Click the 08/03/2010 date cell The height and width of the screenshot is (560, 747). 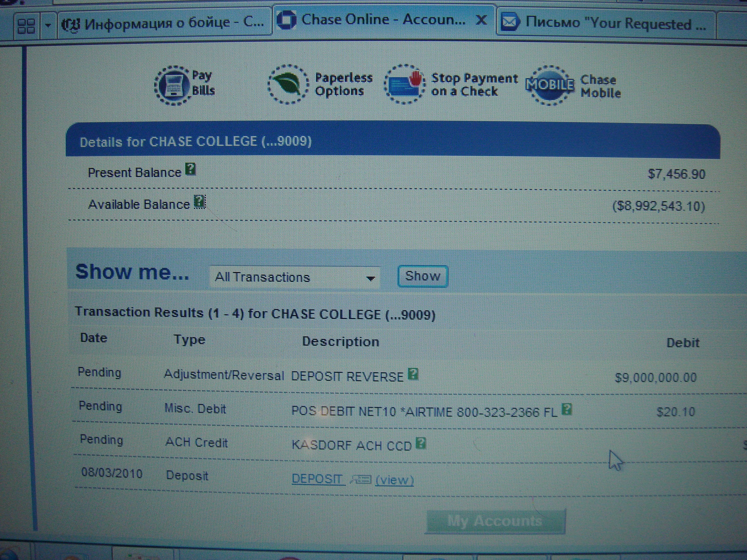[112, 473]
